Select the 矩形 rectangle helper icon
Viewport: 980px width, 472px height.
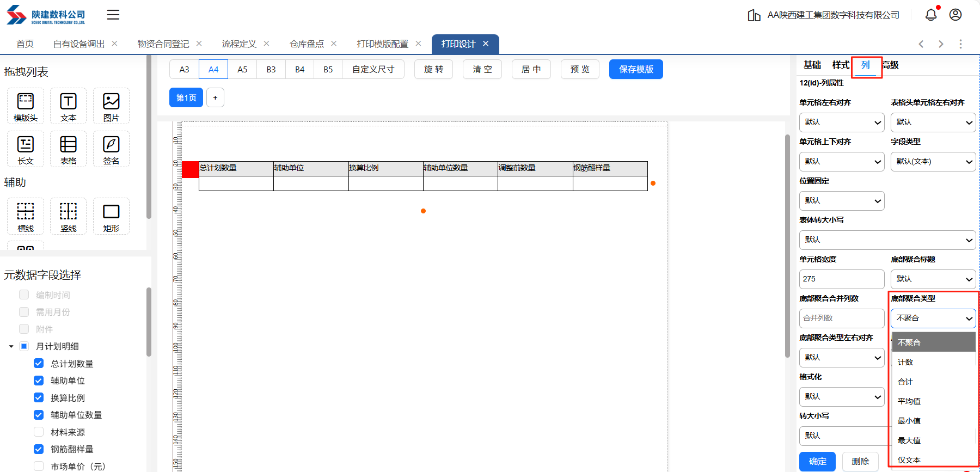pyautogui.click(x=111, y=216)
